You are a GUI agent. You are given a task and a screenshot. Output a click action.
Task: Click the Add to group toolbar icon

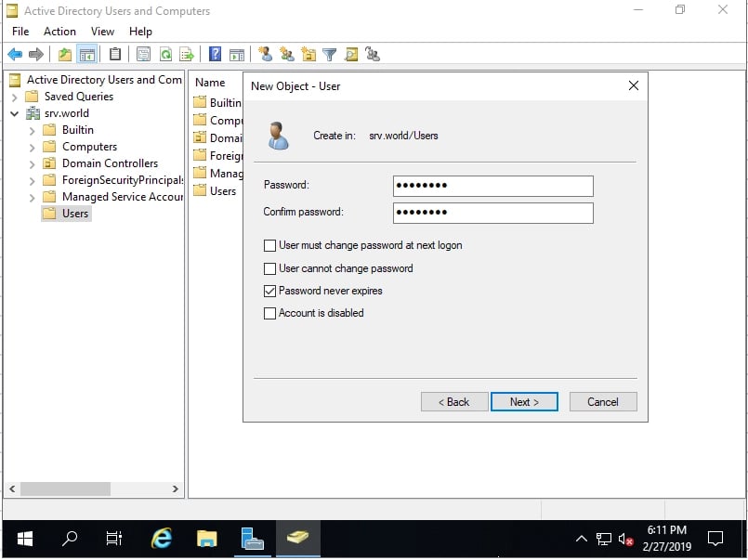(373, 55)
